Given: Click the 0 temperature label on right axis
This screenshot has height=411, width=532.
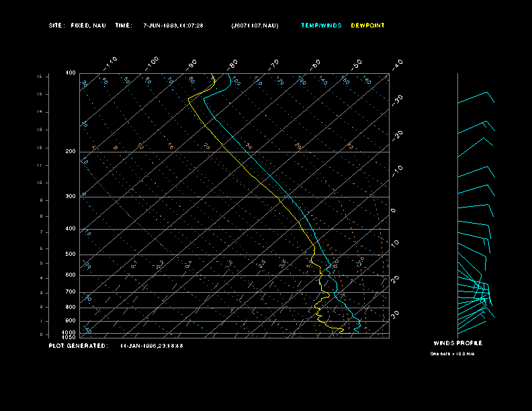Looking at the screenshot, I should (394, 210).
